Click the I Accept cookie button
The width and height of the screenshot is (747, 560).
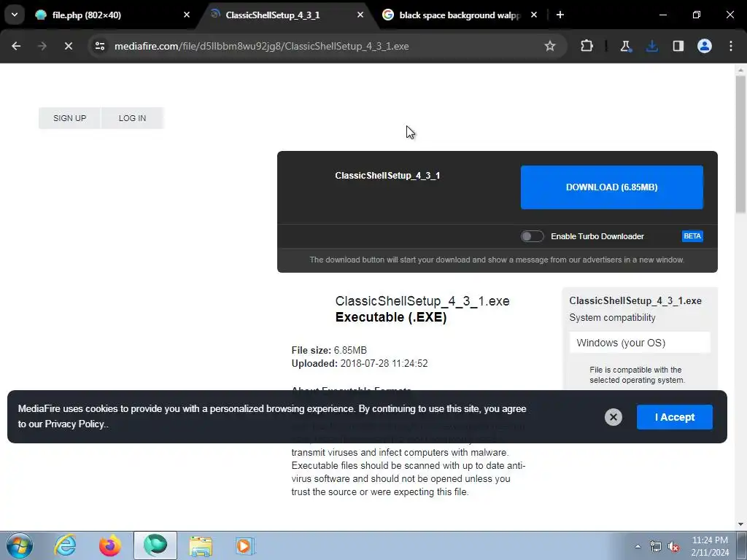pyautogui.click(x=675, y=417)
